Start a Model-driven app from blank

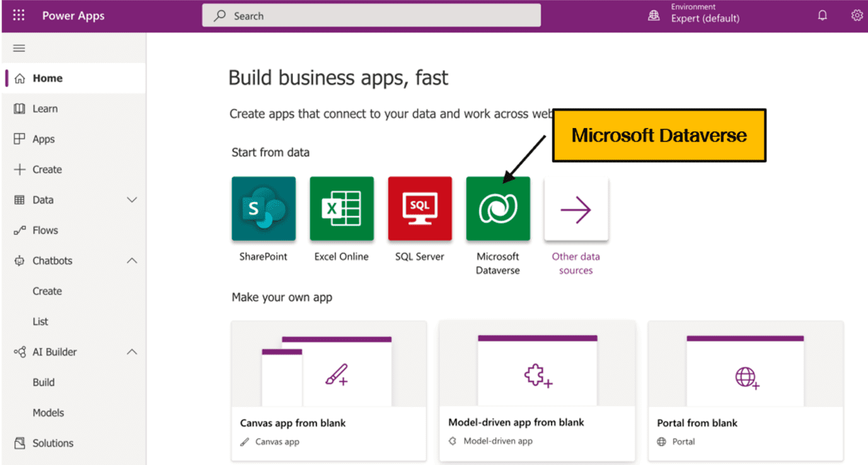click(x=536, y=391)
